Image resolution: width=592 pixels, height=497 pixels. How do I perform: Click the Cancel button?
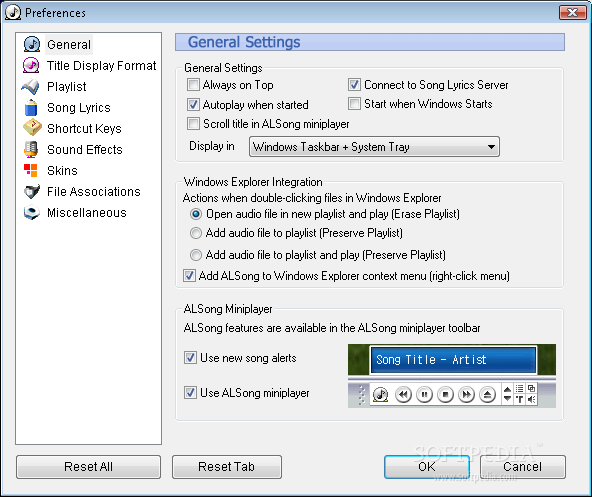[523, 467]
